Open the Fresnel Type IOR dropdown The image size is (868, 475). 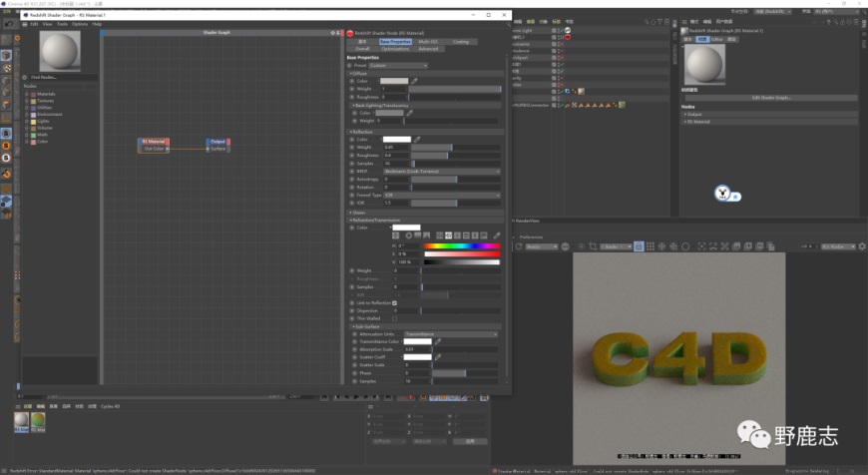pos(442,195)
